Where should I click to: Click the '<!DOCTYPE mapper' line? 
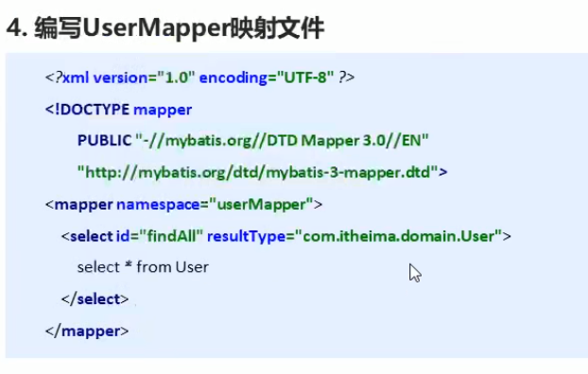click(x=118, y=110)
